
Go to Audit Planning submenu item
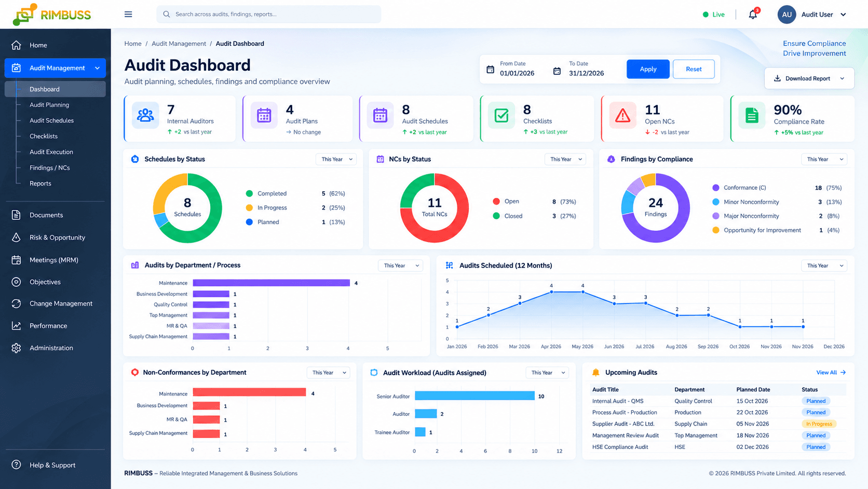(49, 105)
